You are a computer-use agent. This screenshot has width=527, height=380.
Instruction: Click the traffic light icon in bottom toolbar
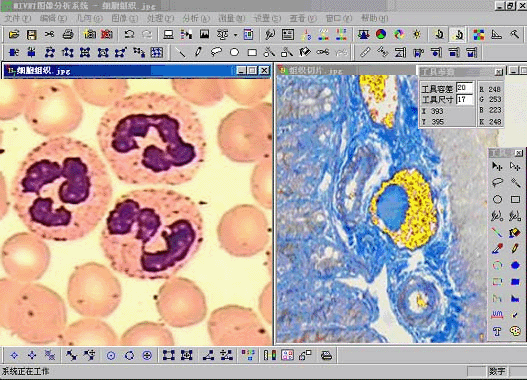[270, 355]
